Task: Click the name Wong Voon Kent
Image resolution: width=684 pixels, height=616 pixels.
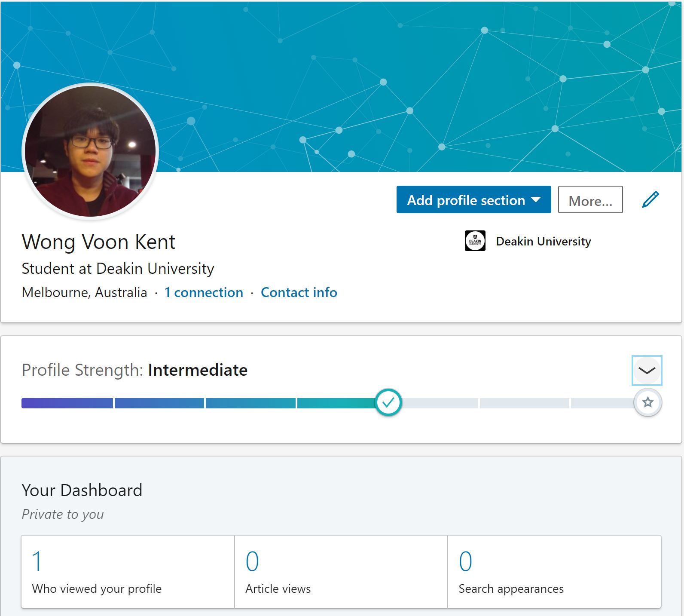Action: click(98, 242)
